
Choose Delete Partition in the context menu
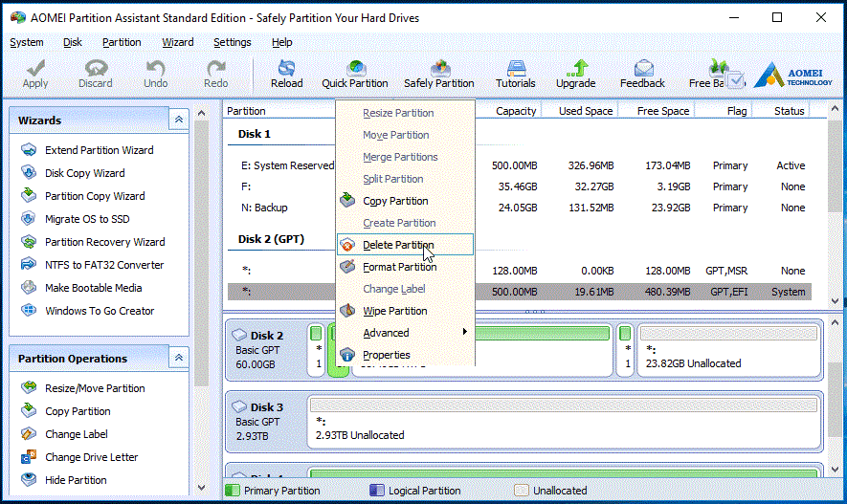405,245
